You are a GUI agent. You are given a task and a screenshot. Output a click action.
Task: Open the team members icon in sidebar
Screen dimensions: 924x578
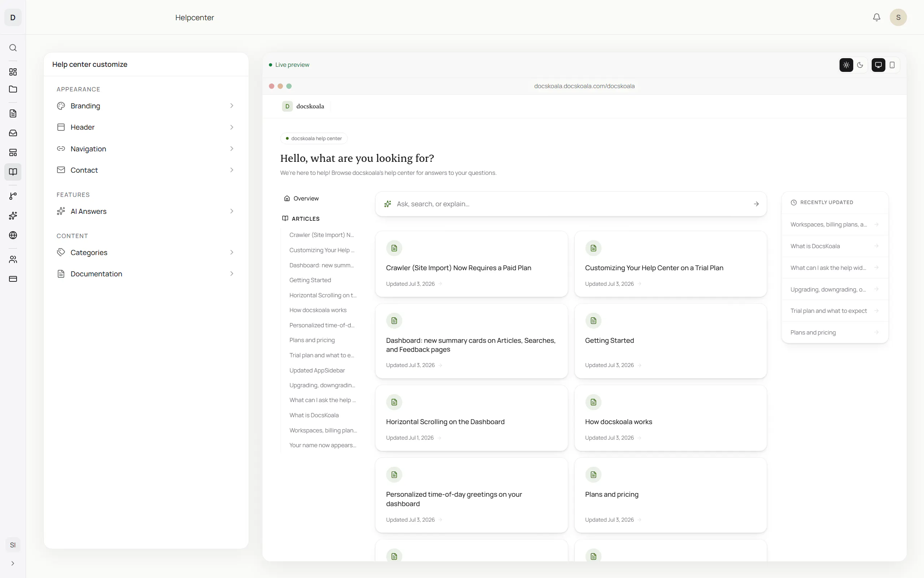point(13,260)
